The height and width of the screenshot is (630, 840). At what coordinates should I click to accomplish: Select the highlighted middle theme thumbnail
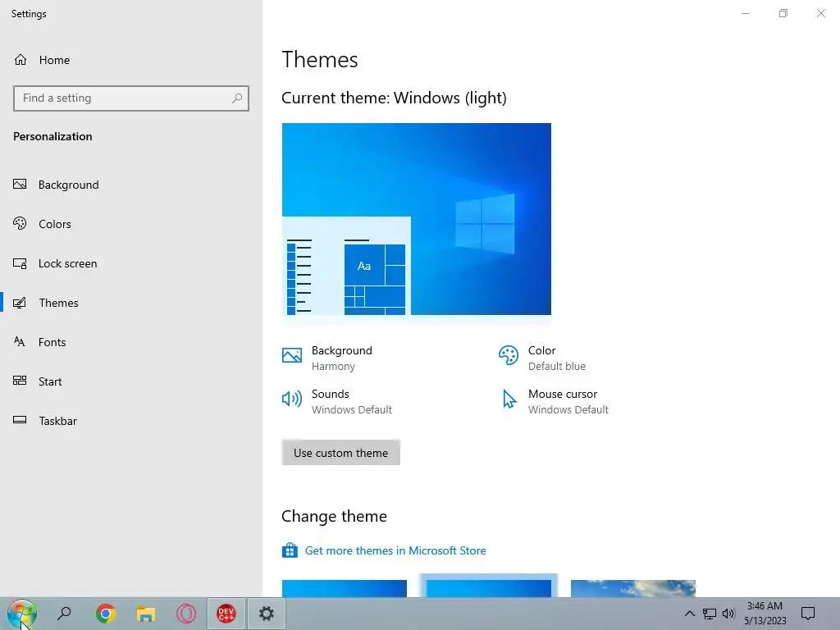pos(489,586)
